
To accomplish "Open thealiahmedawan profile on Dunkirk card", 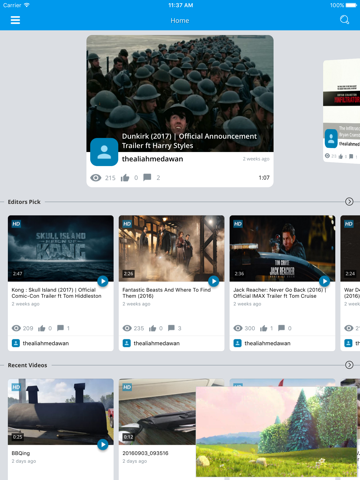I will 152,159.
